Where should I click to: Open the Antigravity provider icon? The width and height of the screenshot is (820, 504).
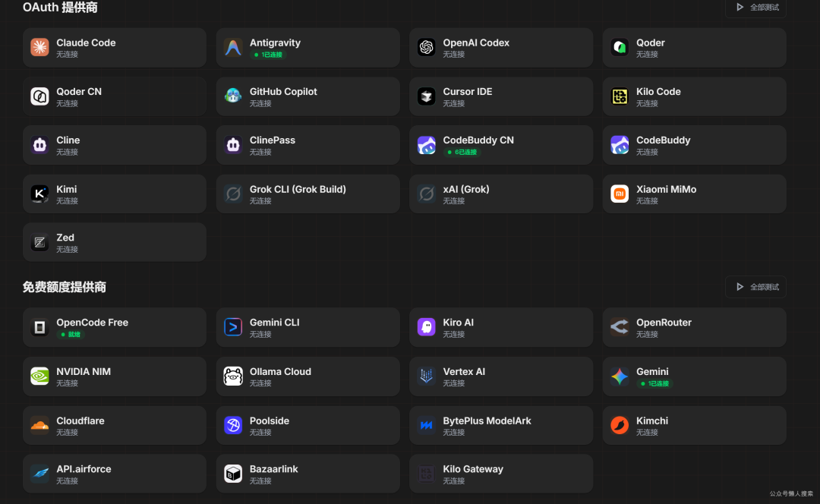coord(233,47)
